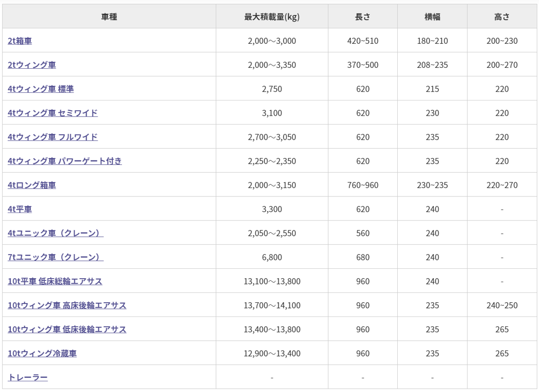Click the 420~510 length value
This screenshot has width=539, height=392.
click(x=363, y=41)
